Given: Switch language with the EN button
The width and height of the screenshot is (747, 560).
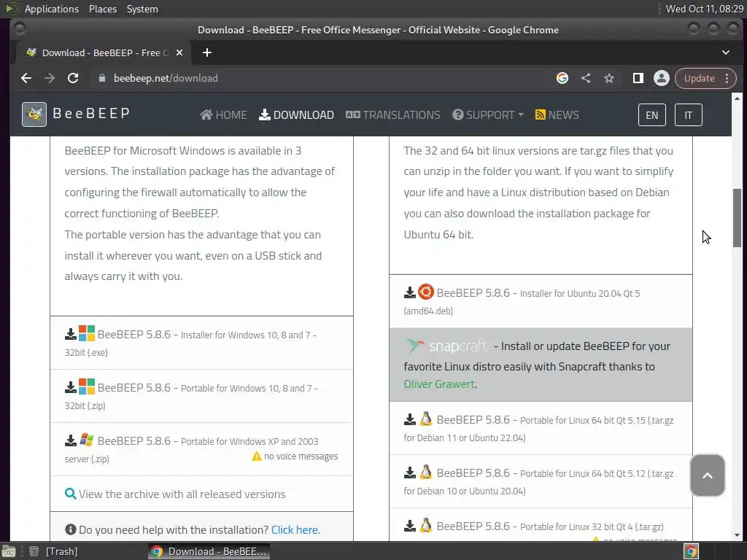Looking at the screenshot, I should [x=651, y=114].
